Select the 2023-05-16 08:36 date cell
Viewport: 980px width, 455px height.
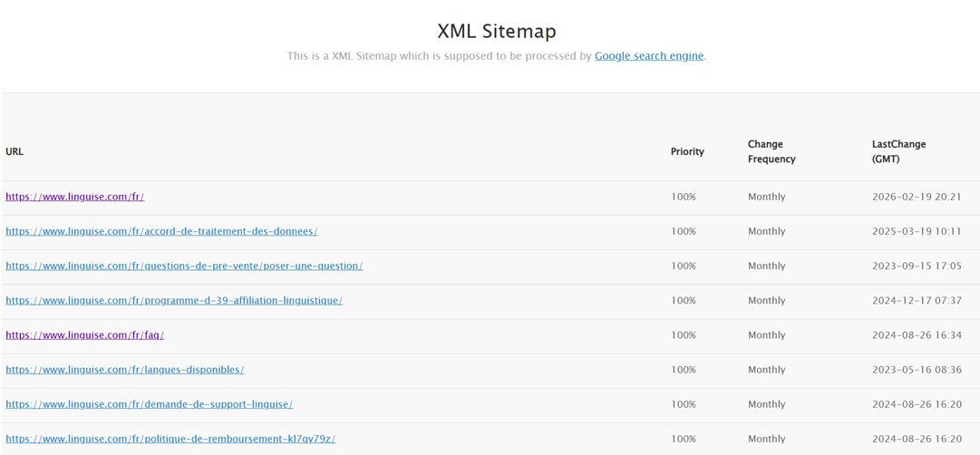(917, 370)
